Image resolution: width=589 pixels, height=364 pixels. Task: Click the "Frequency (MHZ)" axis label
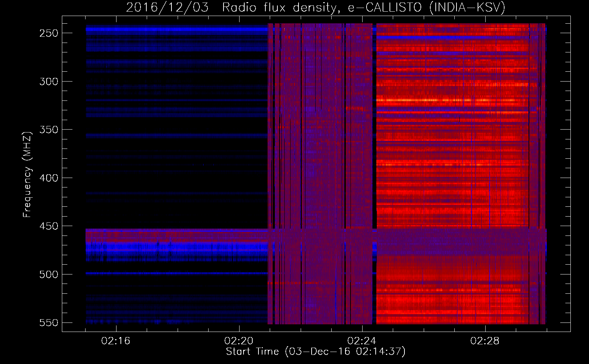(x=27, y=174)
